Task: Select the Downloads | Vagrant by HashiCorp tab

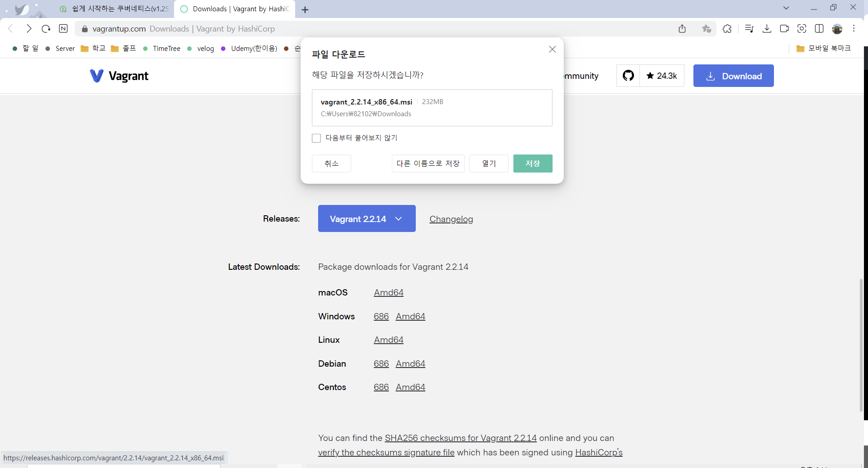Action: click(235, 9)
